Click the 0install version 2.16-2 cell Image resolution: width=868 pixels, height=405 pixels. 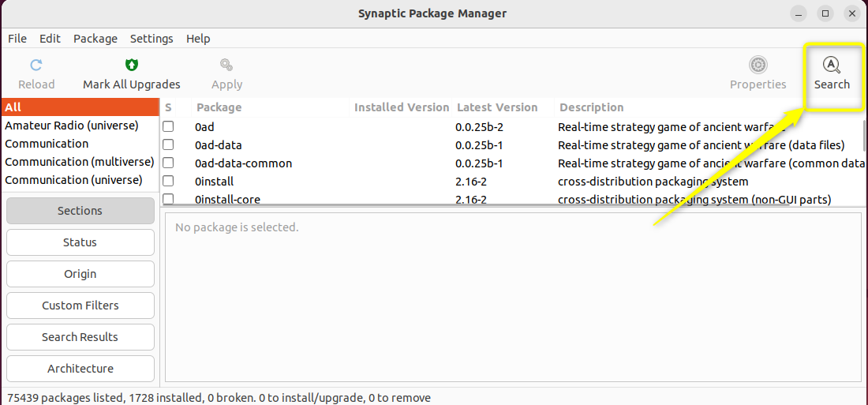(x=470, y=181)
